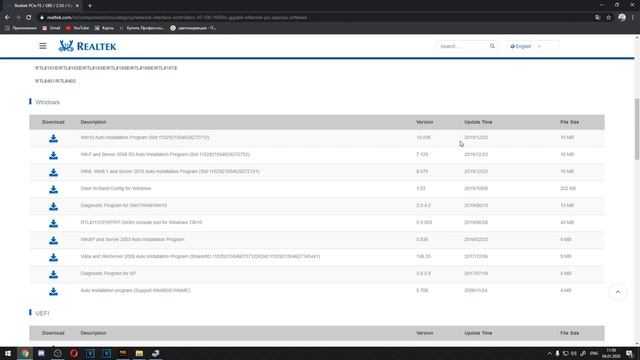
Task: Click Windows table Update Time column header
Action: click(478, 122)
